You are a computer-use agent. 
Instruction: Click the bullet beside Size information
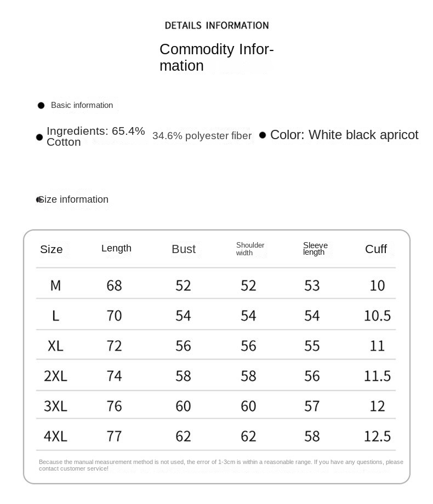(x=38, y=199)
